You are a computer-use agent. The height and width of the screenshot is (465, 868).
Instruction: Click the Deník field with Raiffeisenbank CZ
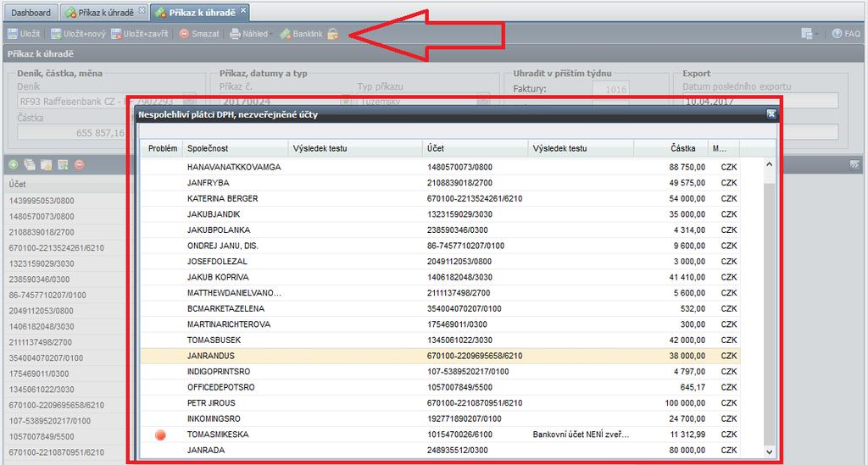(106, 101)
